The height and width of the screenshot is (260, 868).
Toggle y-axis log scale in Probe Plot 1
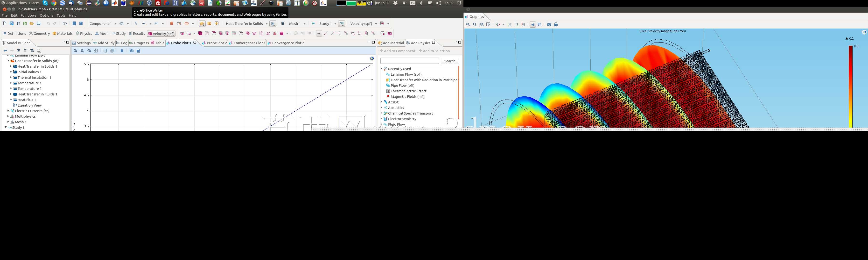click(112, 51)
